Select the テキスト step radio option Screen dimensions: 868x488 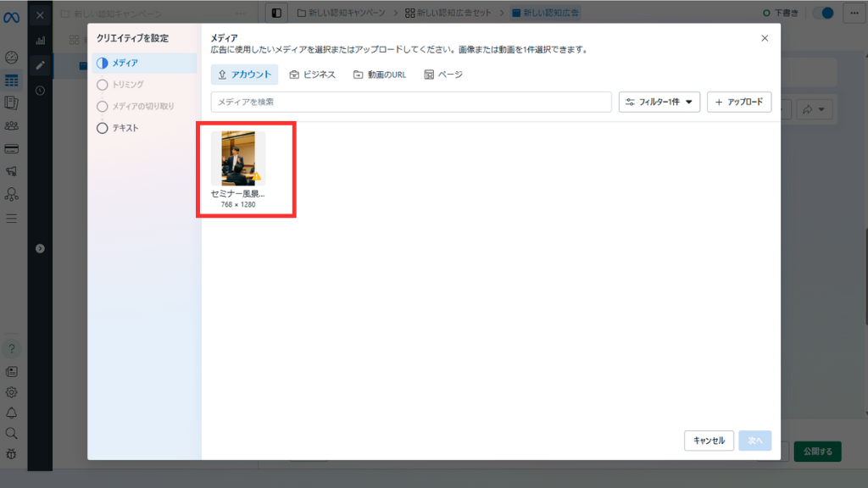[103, 129]
